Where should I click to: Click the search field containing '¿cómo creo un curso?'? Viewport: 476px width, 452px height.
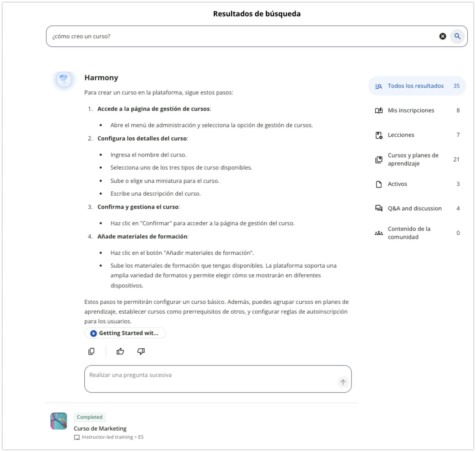[257, 36]
